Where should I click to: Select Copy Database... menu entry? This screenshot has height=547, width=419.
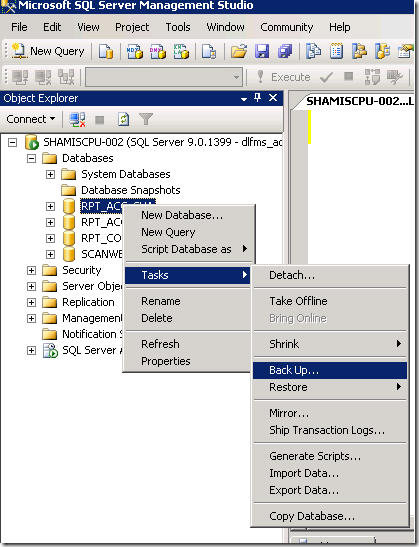[x=330, y=516]
